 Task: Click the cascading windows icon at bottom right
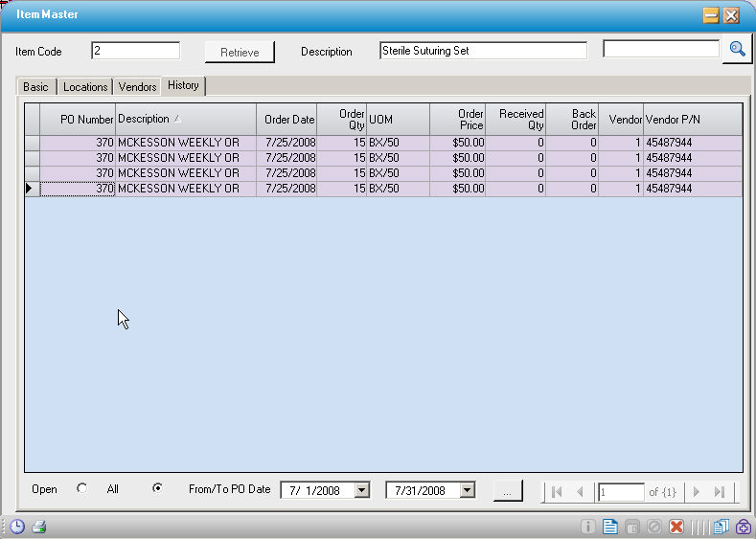coord(721,527)
